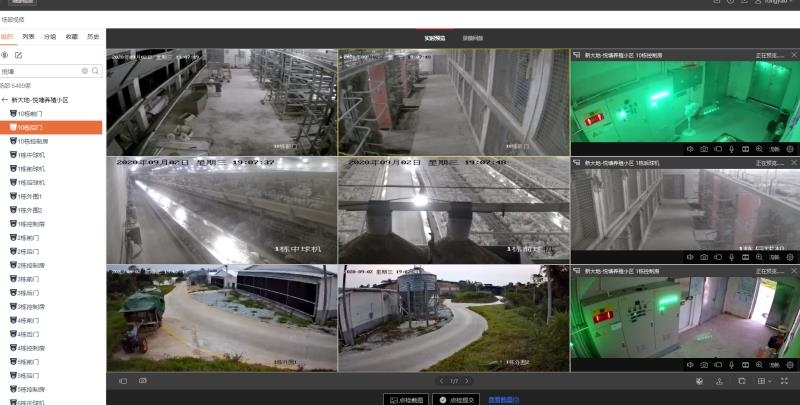Select the top-left corridor camera video
The width and height of the screenshot is (800, 405).
point(222,102)
